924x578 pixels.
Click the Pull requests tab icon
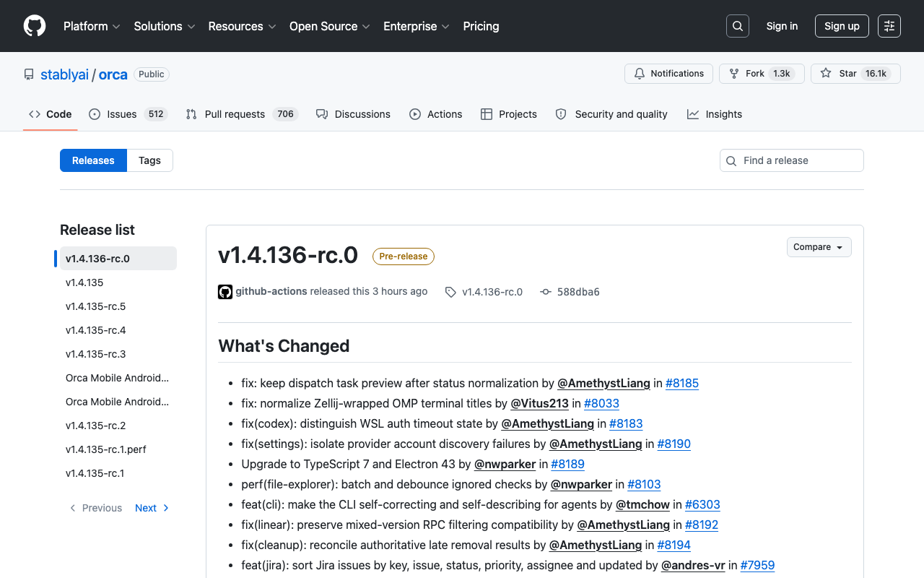(x=191, y=114)
